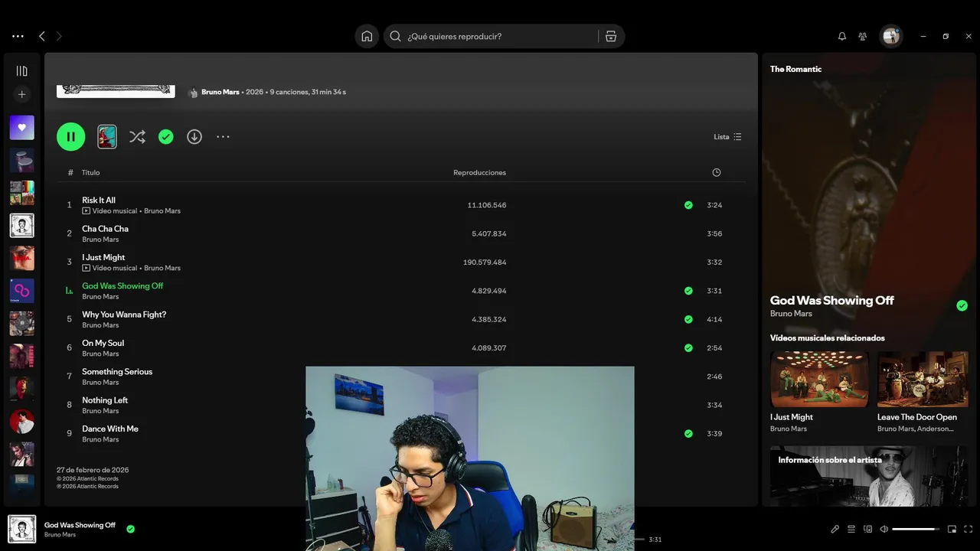Viewport: 980px width, 551px height.
Task: Expand Your Library sidebar
Action: pyautogui.click(x=22, y=71)
